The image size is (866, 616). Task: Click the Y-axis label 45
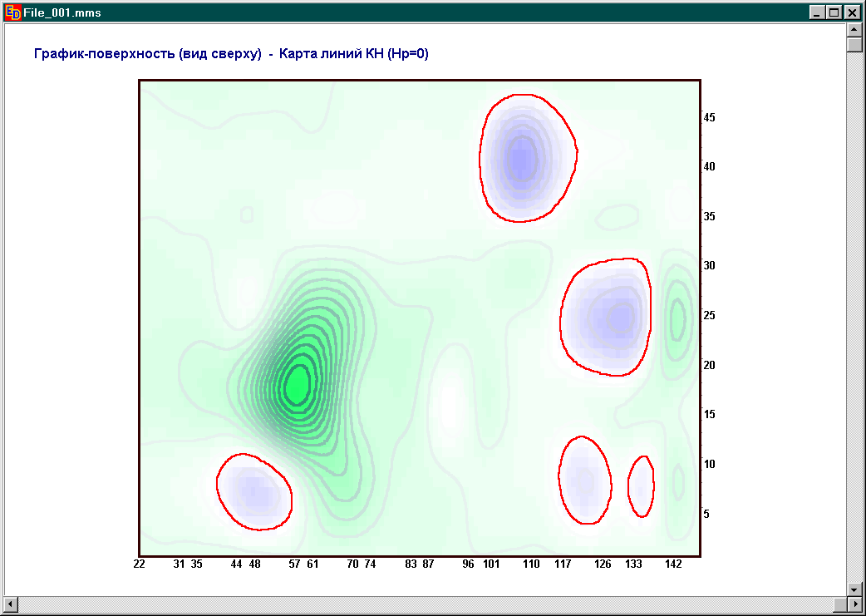tap(709, 117)
